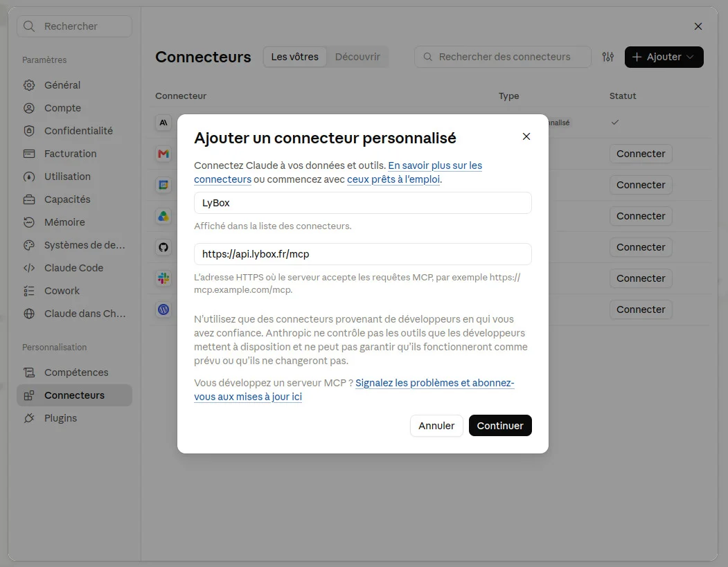The height and width of the screenshot is (567, 728).
Task: Open Mémoire settings section
Action: click(x=74, y=222)
